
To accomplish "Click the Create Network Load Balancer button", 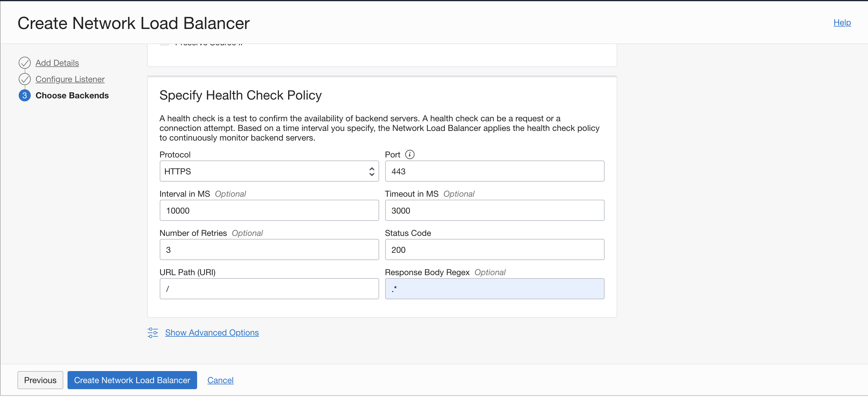I will (132, 380).
